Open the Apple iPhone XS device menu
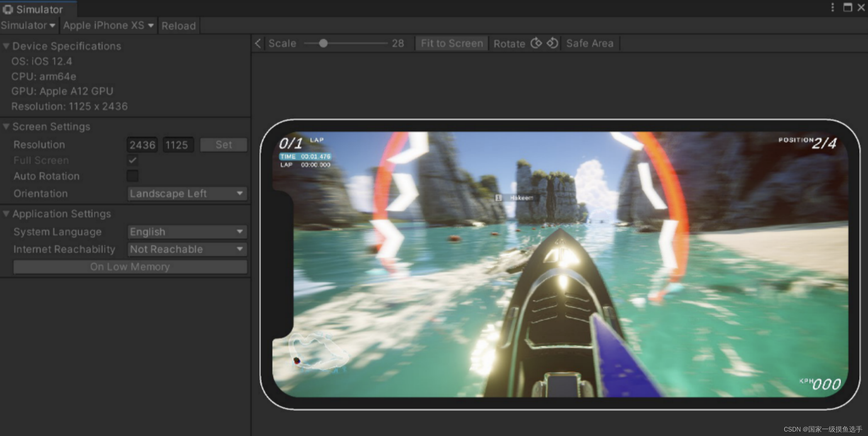868x436 pixels. click(108, 25)
